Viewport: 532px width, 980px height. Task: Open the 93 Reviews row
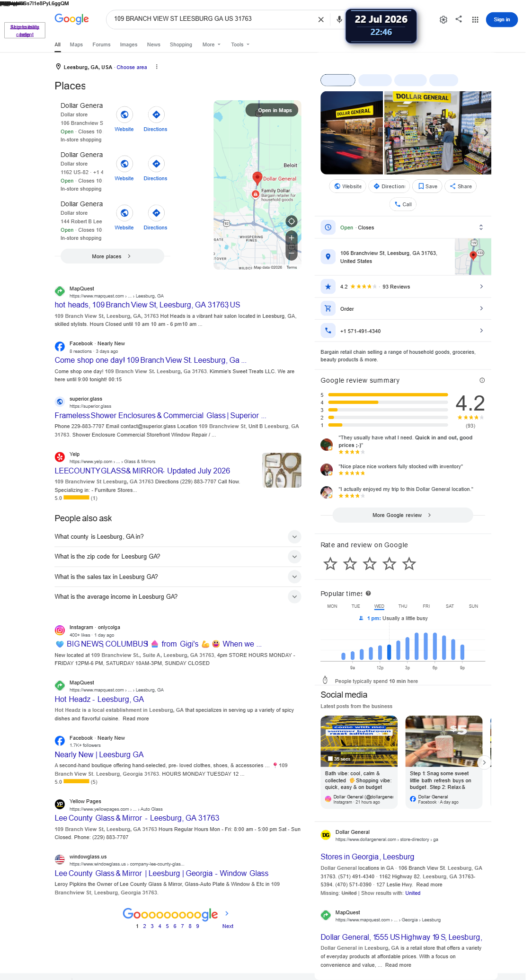(x=403, y=287)
